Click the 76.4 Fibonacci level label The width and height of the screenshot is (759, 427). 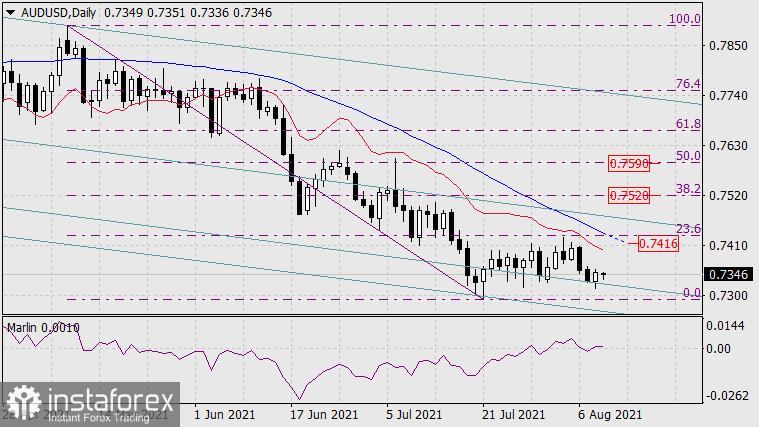point(686,84)
